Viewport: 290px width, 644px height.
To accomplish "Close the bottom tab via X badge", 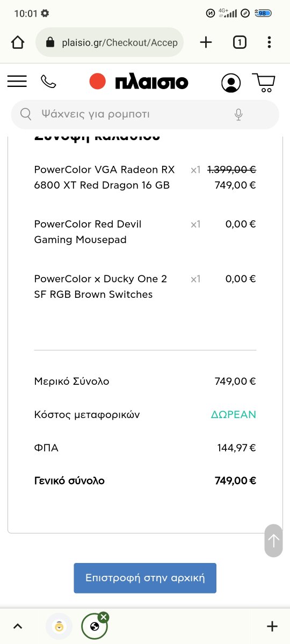I will 104,617.
